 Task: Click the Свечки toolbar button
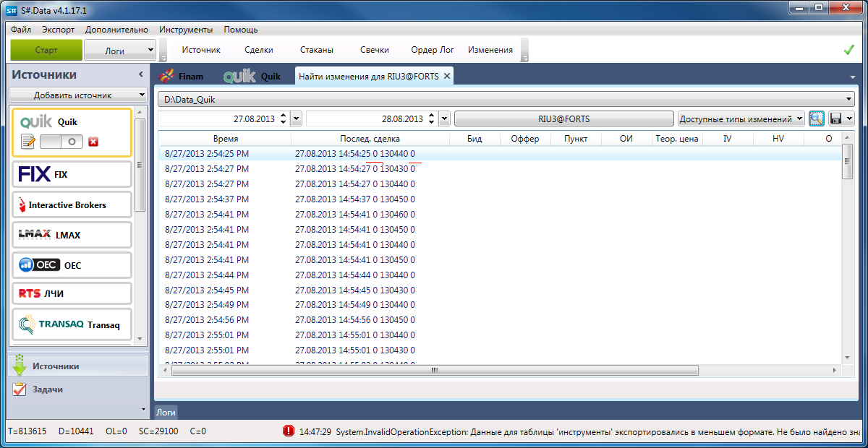375,50
